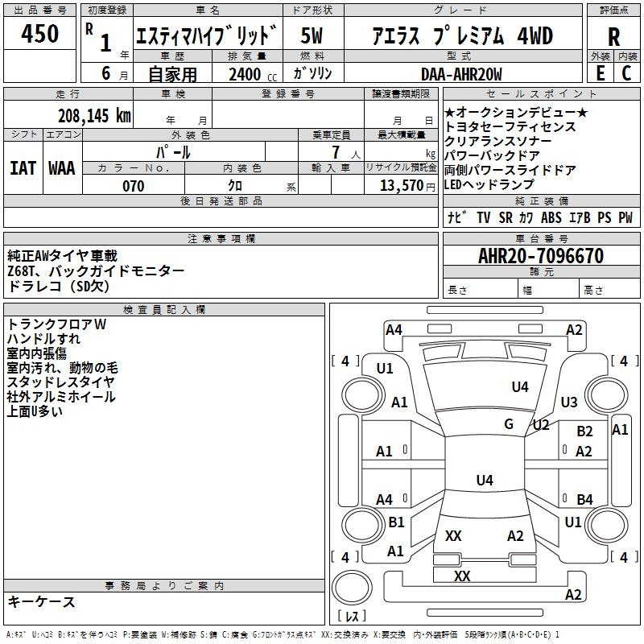This screenshot has height=644, width=644.
Task: Select the U3 damage mark on diagram
Action: pyautogui.click(x=569, y=402)
